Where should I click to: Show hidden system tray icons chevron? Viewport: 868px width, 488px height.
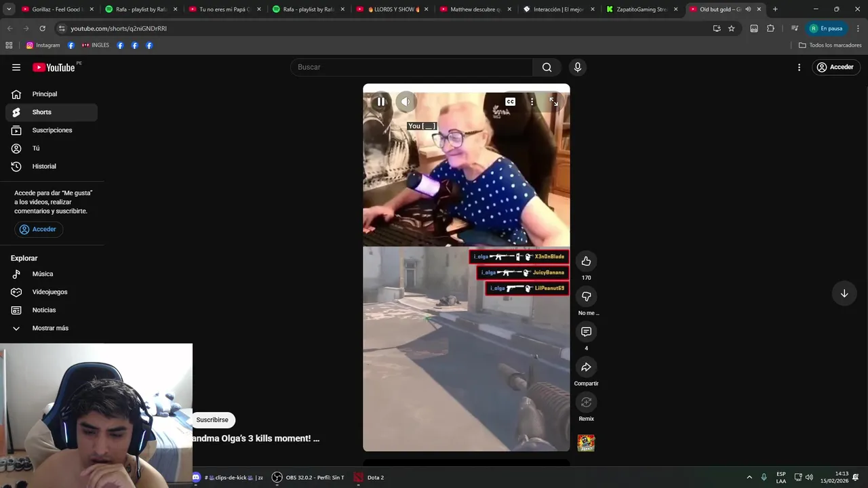pyautogui.click(x=749, y=478)
